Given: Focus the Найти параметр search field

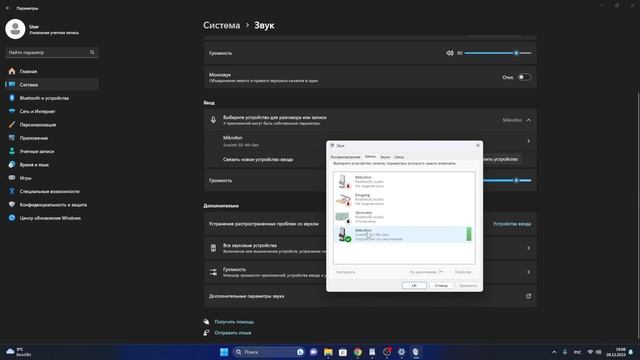Looking at the screenshot, I should [x=51, y=52].
